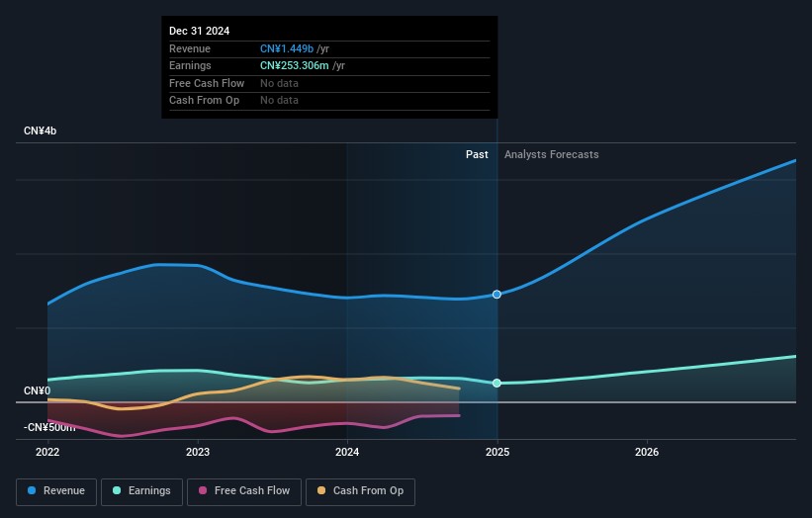Viewport: 812px width, 518px height.
Task: Click the CN¥0 y-axis label
Action: [38, 390]
